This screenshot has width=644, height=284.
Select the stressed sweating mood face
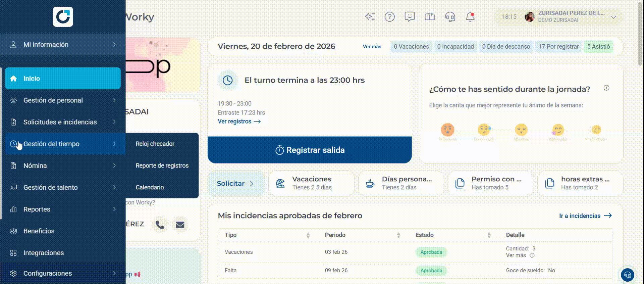(x=484, y=130)
